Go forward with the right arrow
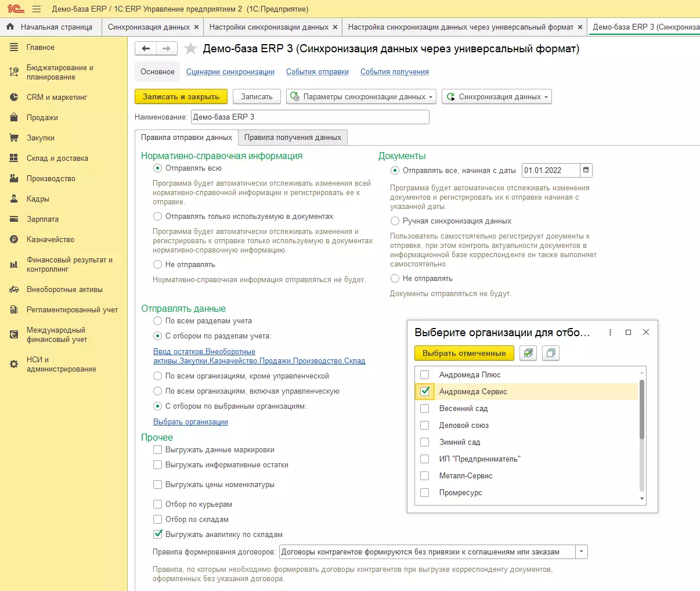The height and width of the screenshot is (591, 700). point(167,49)
